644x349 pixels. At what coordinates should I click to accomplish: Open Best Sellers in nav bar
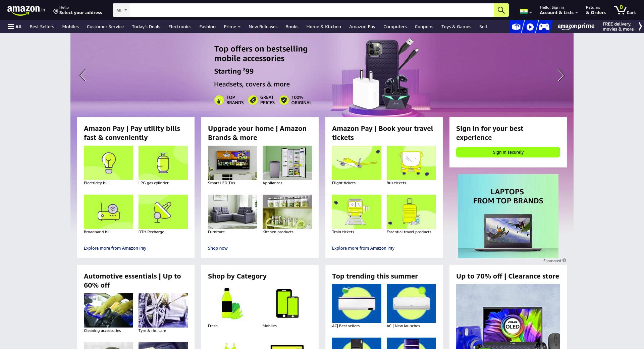pyautogui.click(x=42, y=27)
